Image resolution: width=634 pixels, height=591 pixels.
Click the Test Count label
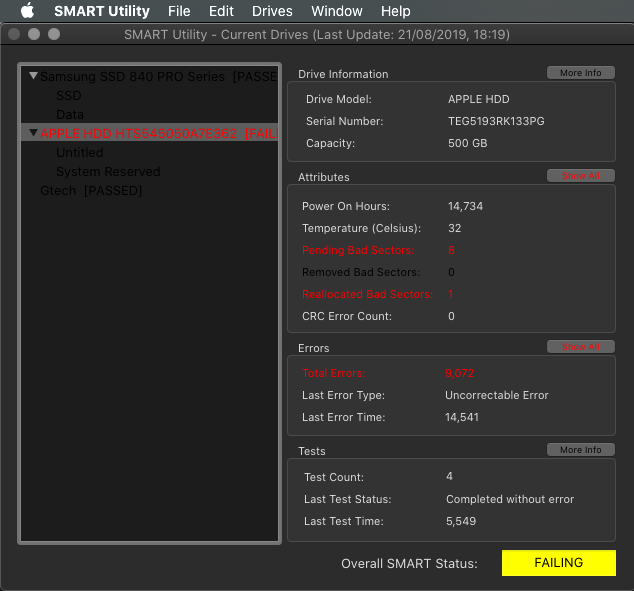[x=334, y=477]
